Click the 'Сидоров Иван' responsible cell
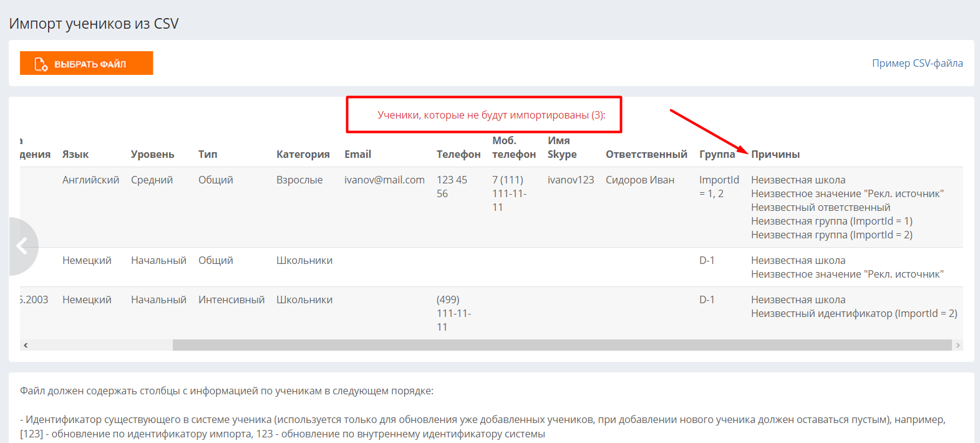Viewport: 980px width, 443px height. 640,180
